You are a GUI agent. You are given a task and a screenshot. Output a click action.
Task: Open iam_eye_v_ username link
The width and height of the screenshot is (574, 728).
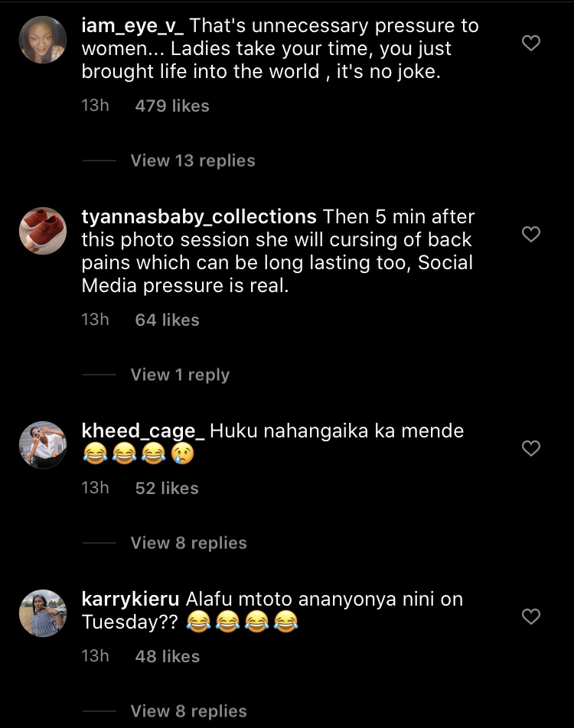132,25
